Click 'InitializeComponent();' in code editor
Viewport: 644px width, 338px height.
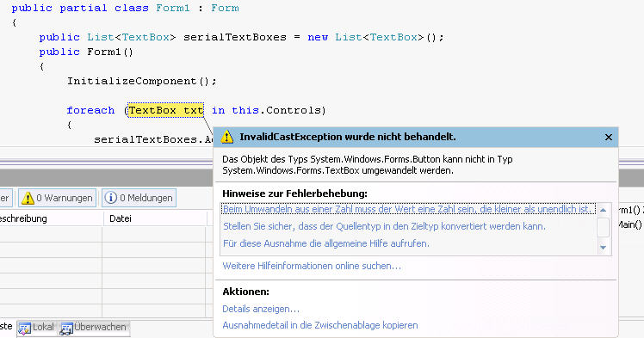point(142,81)
